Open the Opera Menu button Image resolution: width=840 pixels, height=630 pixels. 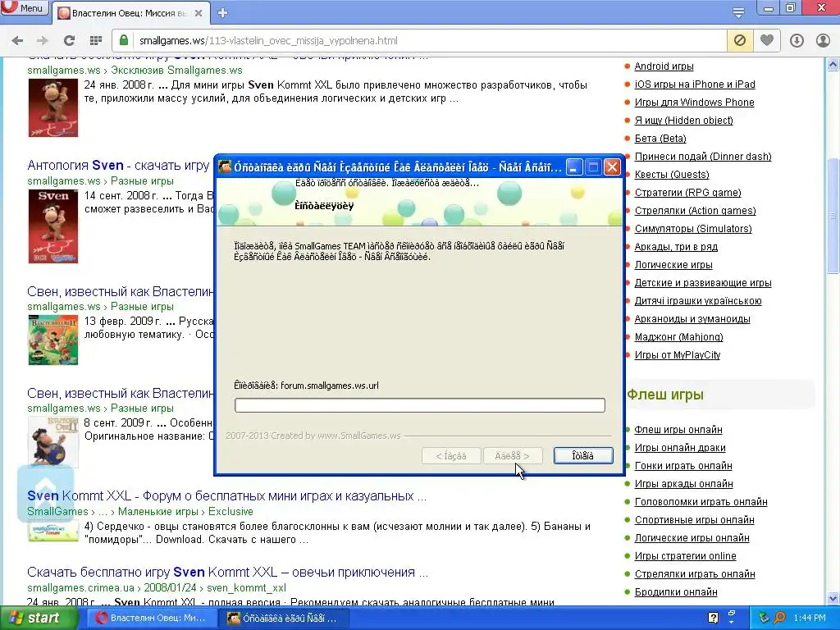(24, 8)
